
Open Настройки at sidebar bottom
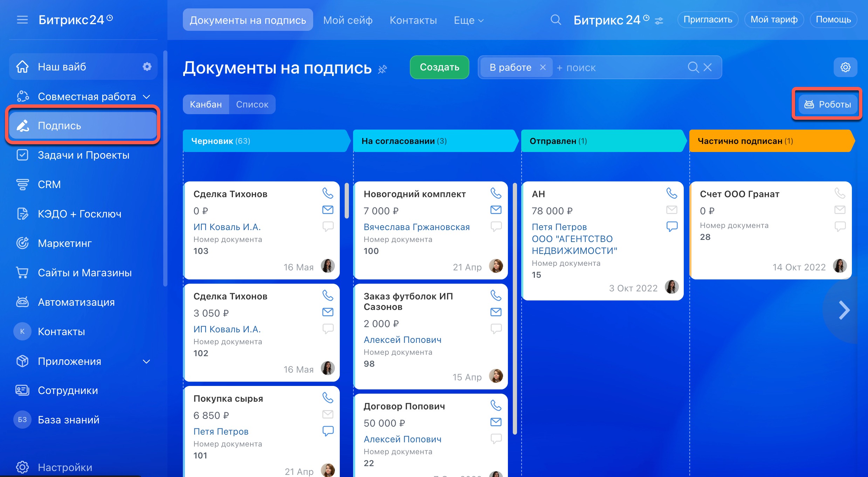(83, 467)
